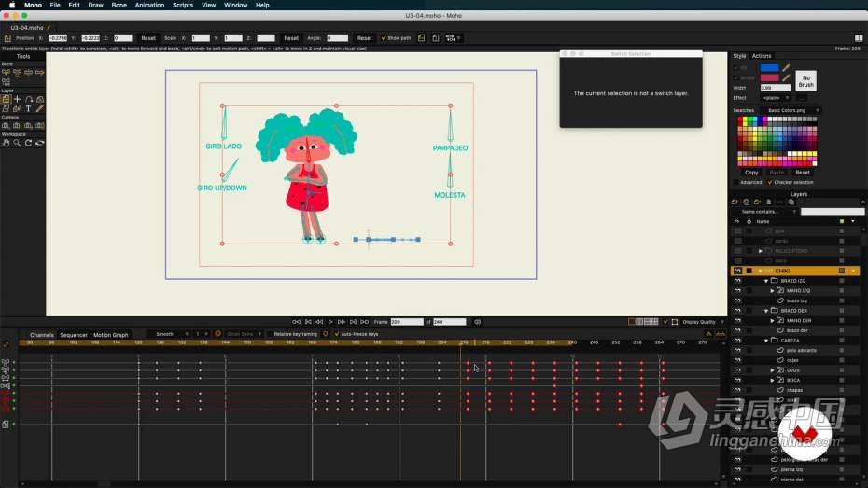Screen dimensions: 868x488
Task: Switch to the Motion Graph tab
Action: tap(111, 335)
